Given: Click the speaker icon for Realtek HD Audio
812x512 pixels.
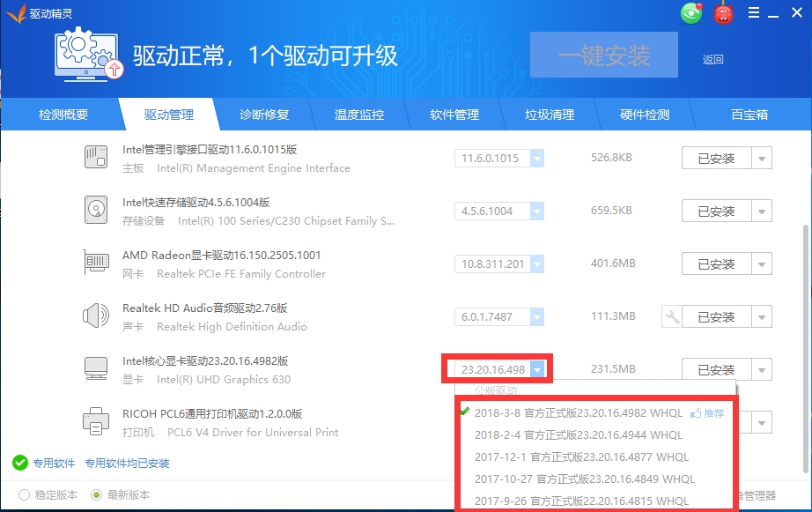Looking at the screenshot, I should (x=96, y=315).
